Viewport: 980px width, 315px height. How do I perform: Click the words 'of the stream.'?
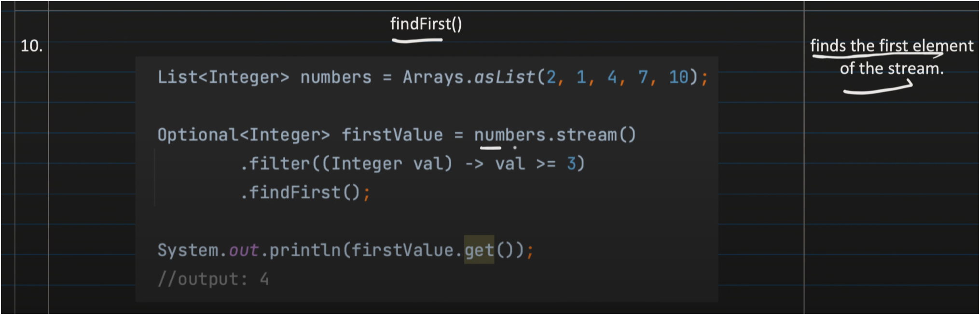point(891,68)
